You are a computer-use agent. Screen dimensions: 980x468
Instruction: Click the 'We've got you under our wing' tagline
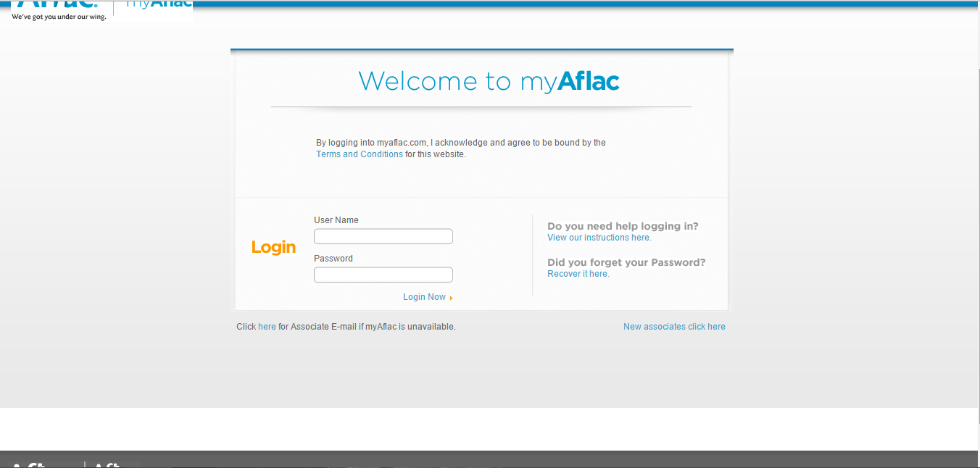[59, 17]
